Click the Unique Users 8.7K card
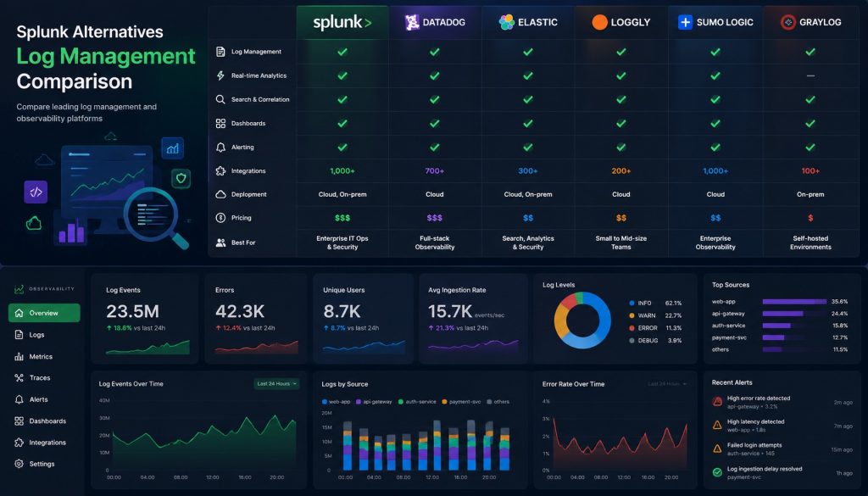The width and height of the screenshot is (868, 496). click(x=363, y=318)
